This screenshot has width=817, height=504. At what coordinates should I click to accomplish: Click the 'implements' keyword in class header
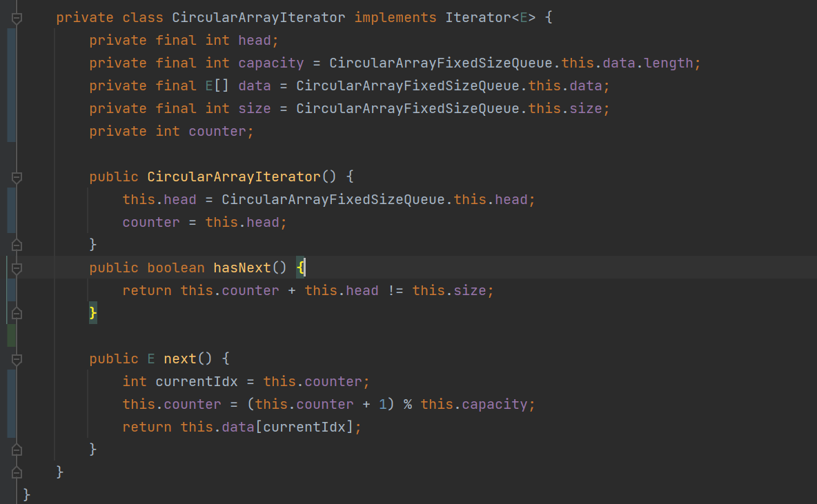(x=395, y=17)
